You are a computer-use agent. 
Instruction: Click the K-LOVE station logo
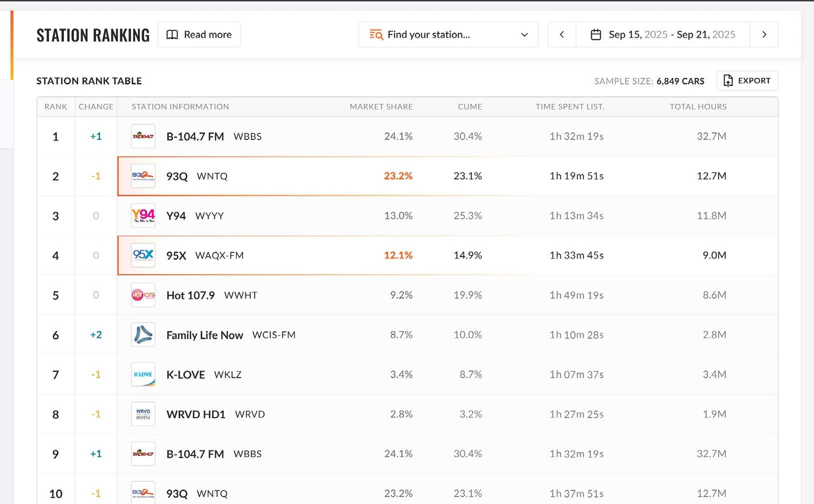pyautogui.click(x=143, y=375)
